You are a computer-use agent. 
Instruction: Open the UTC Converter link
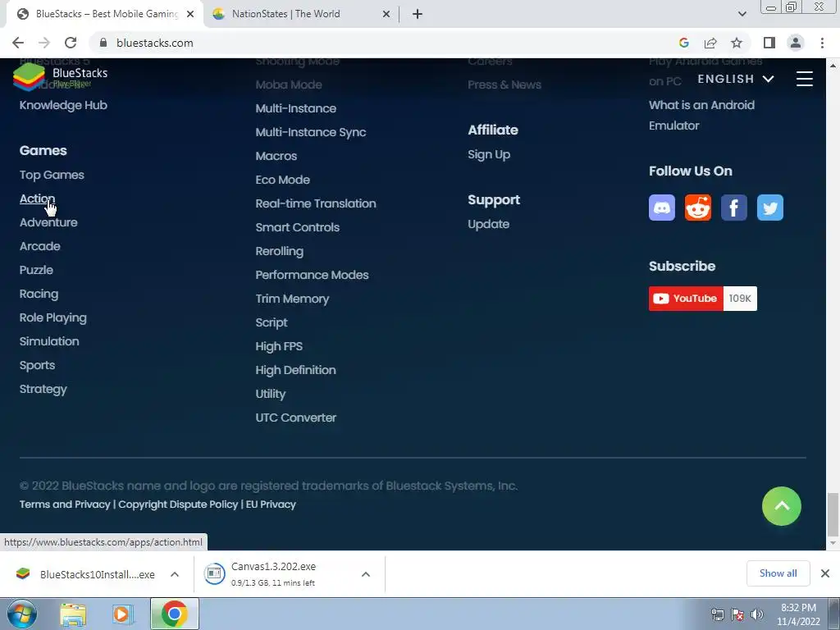(295, 418)
